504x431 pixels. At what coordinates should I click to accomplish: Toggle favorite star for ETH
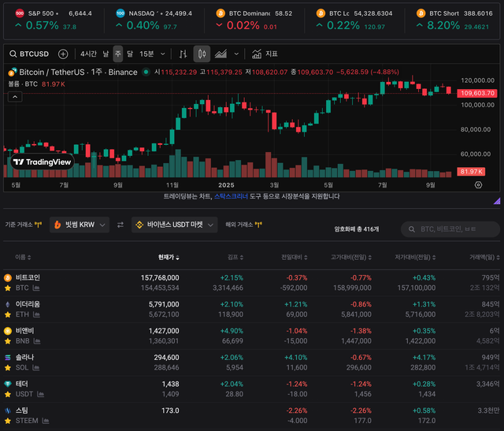(x=8, y=314)
